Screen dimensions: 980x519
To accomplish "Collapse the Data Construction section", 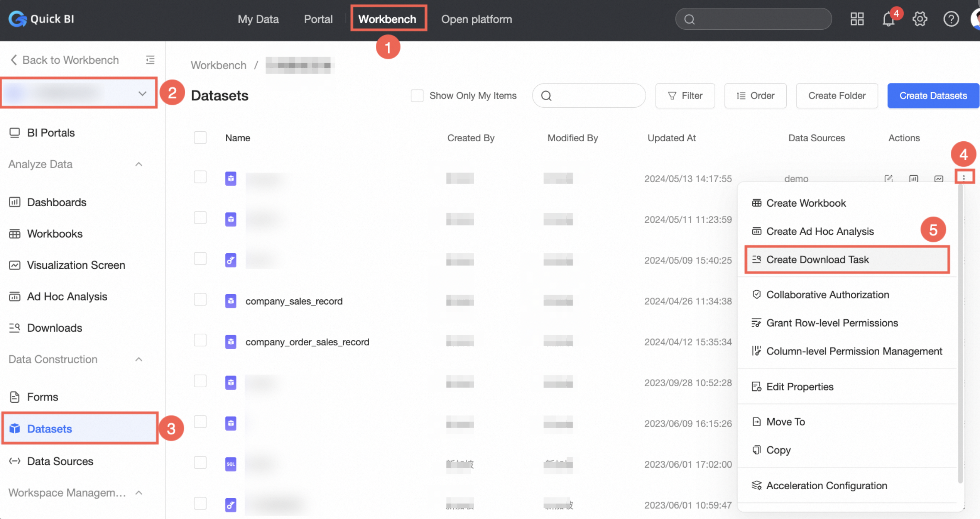I will coord(139,359).
